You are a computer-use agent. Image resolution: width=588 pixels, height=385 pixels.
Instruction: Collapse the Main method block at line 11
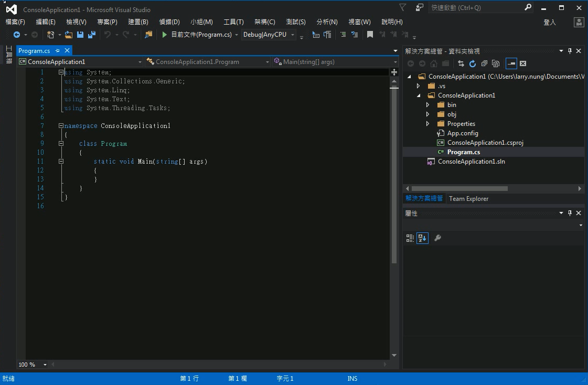pyautogui.click(x=61, y=161)
